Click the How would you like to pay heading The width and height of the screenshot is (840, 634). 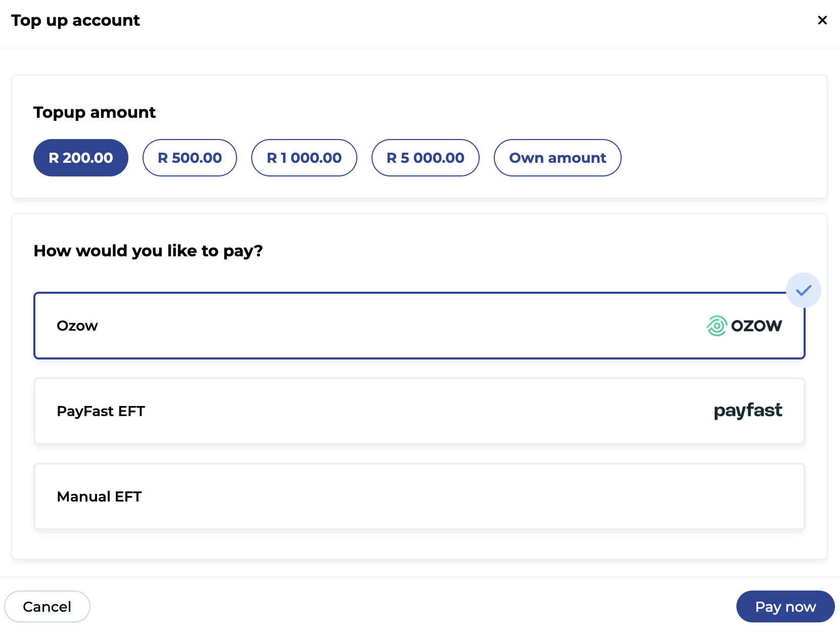[x=148, y=251]
